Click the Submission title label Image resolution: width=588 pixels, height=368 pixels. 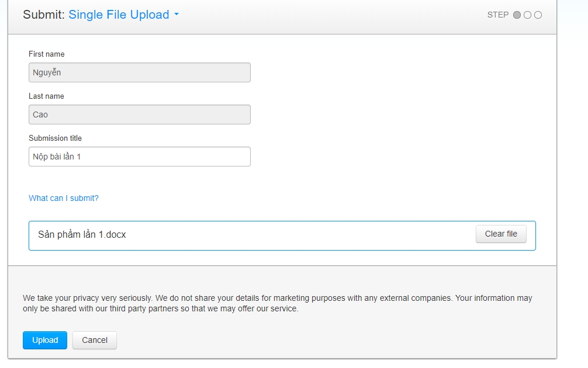pos(55,138)
